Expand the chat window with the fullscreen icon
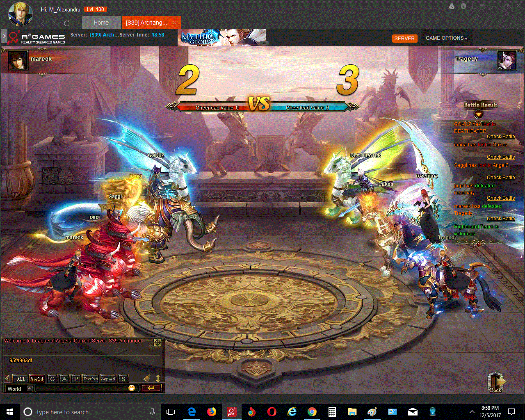Viewport: 525px width, 420px height. tap(157, 342)
